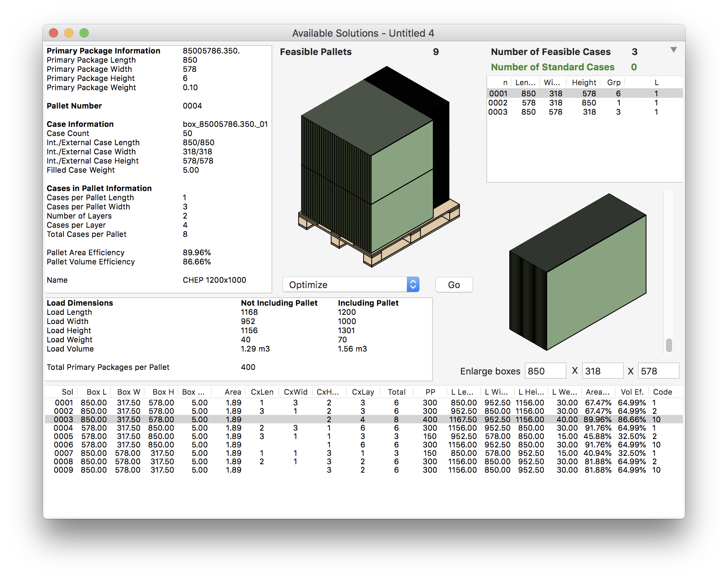Sort solutions by Box H column header

[161, 392]
